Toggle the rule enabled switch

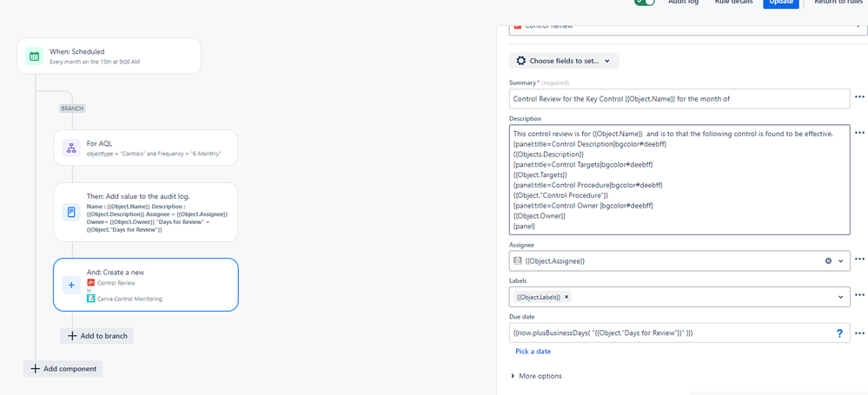coord(645,2)
